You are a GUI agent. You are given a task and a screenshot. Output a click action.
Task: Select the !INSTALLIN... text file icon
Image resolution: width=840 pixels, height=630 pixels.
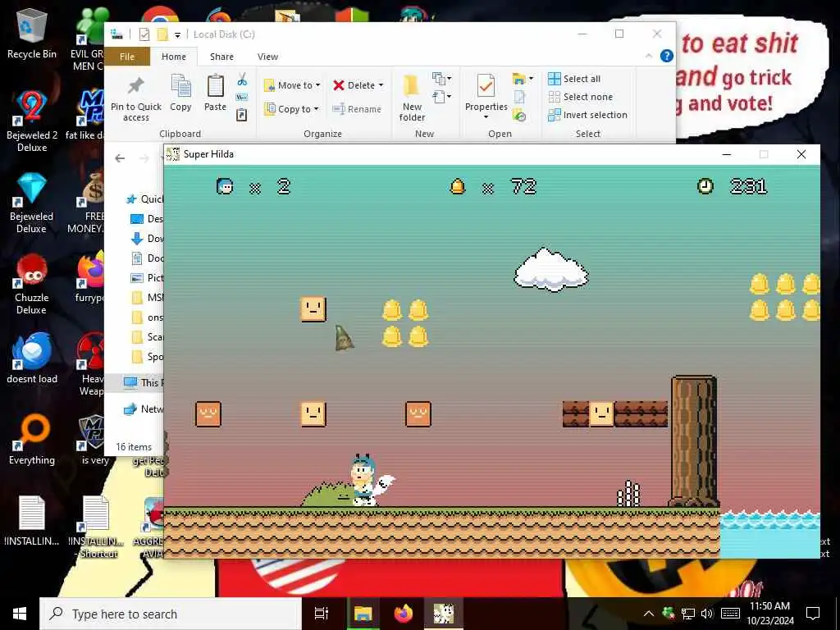click(x=32, y=521)
